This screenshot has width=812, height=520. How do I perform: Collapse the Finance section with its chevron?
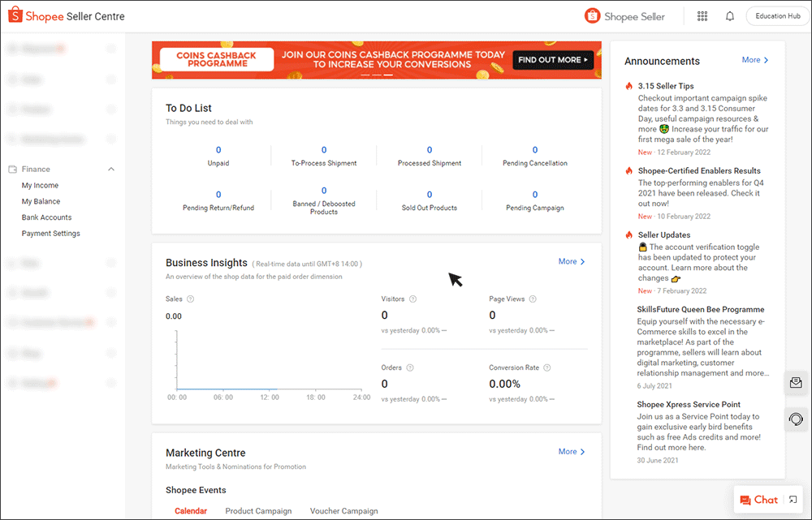click(112, 169)
